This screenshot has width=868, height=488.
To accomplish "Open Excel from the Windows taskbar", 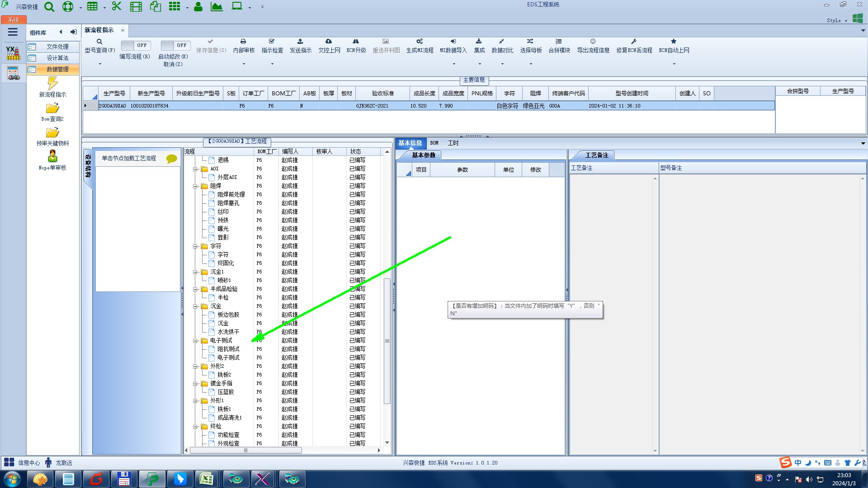I will pyautogui.click(x=207, y=479).
